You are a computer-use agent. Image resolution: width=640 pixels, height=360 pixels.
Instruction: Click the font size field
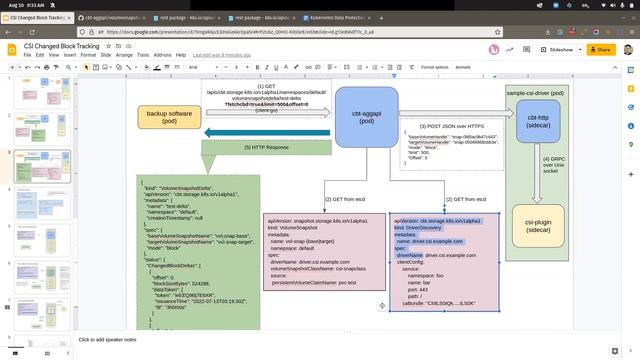click(x=237, y=67)
